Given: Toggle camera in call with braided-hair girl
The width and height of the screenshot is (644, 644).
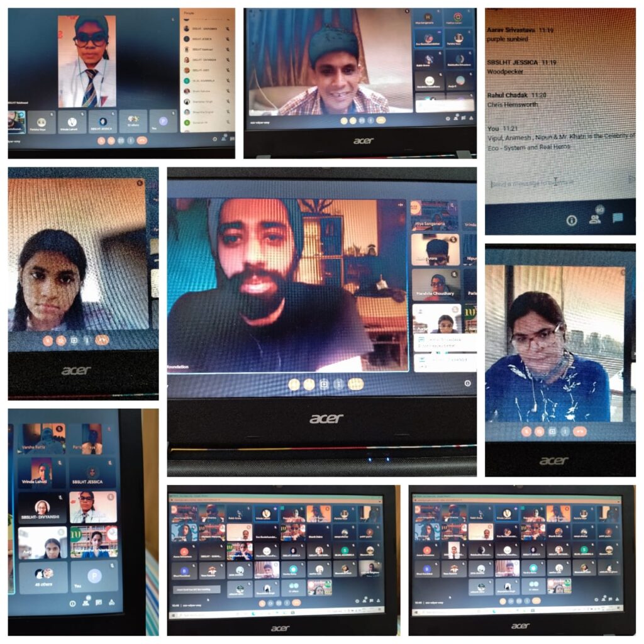Looking at the screenshot, I should [61, 340].
